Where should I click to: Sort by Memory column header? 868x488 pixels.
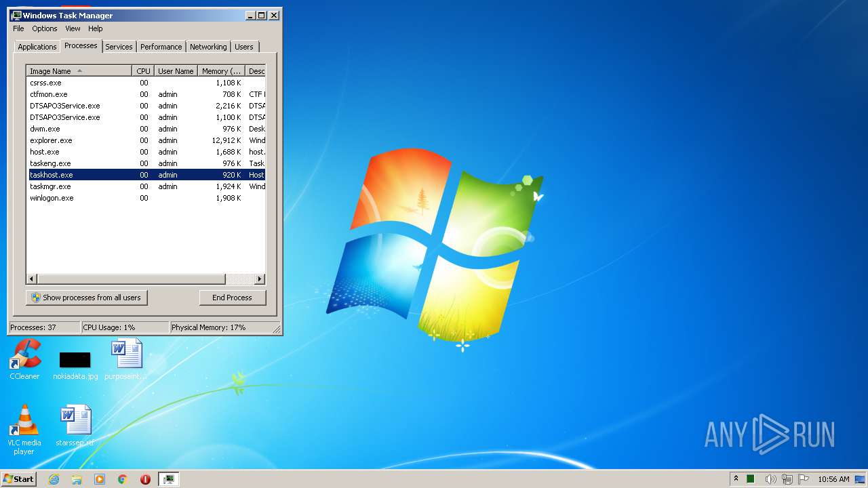(221, 71)
